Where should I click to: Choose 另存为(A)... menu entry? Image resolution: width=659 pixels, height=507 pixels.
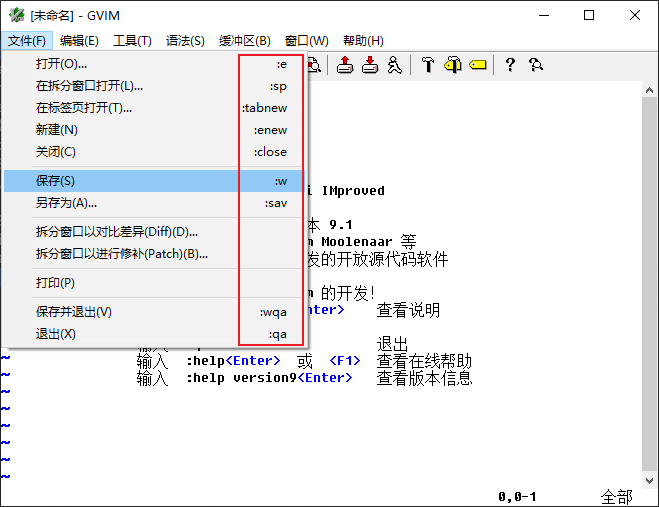(x=153, y=203)
